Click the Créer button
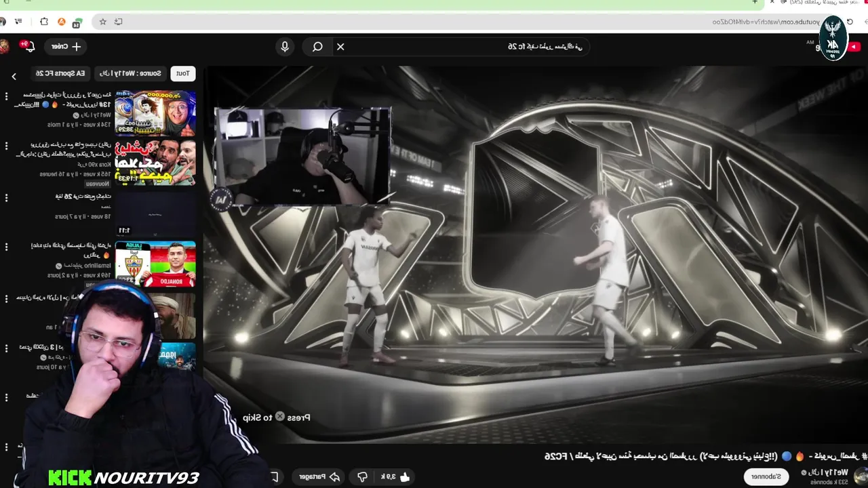Screen dimensions: 868x488 (x=66, y=47)
